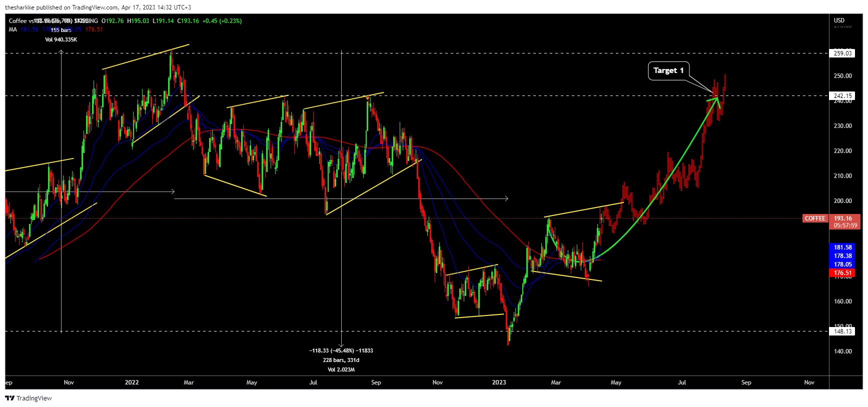Click the 200.00 price axis tick

click(x=842, y=201)
